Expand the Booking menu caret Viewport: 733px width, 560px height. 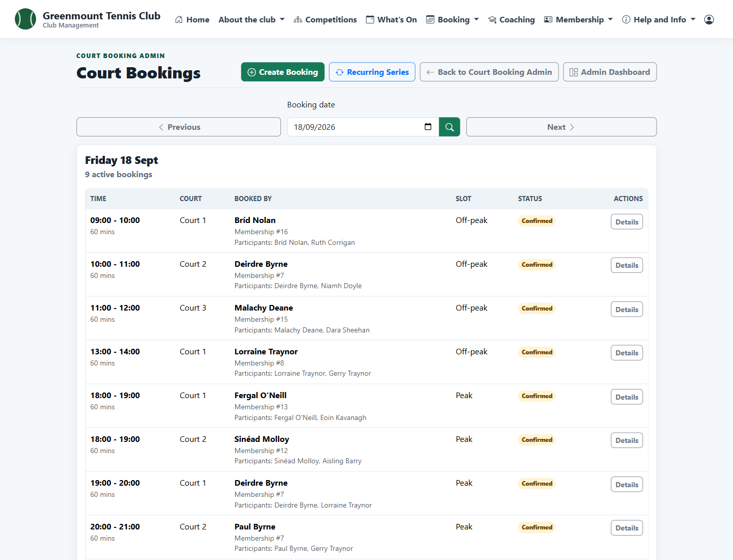click(476, 19)
